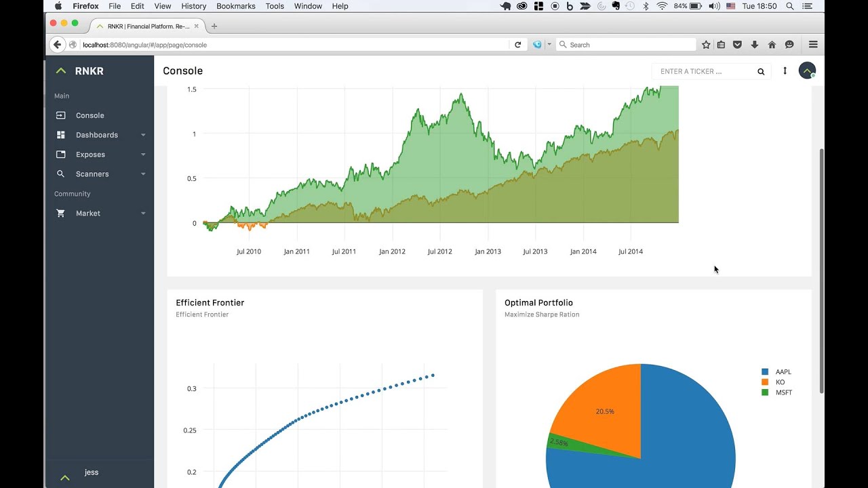The width and height of the screenshot is (868, 488).
Task: Open a new tab with plus icon
Action: 214,26
